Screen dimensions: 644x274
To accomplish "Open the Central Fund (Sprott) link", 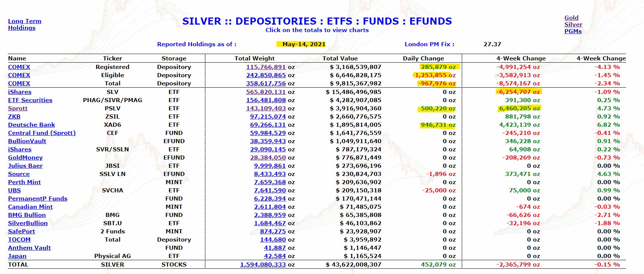I will click(42, 133).
